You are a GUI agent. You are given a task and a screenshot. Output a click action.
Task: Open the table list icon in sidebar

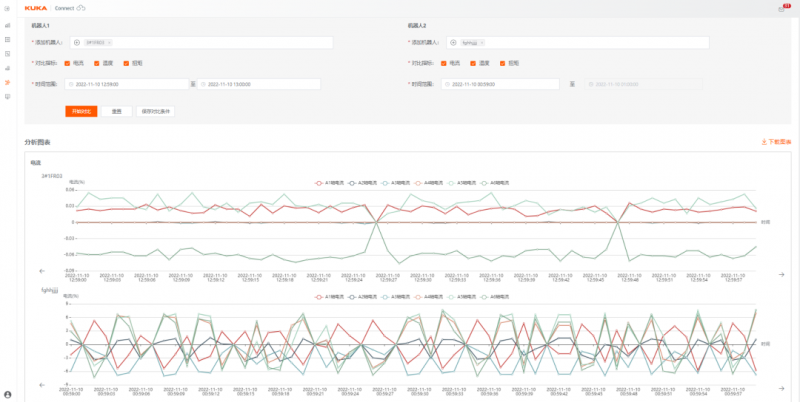7,39
